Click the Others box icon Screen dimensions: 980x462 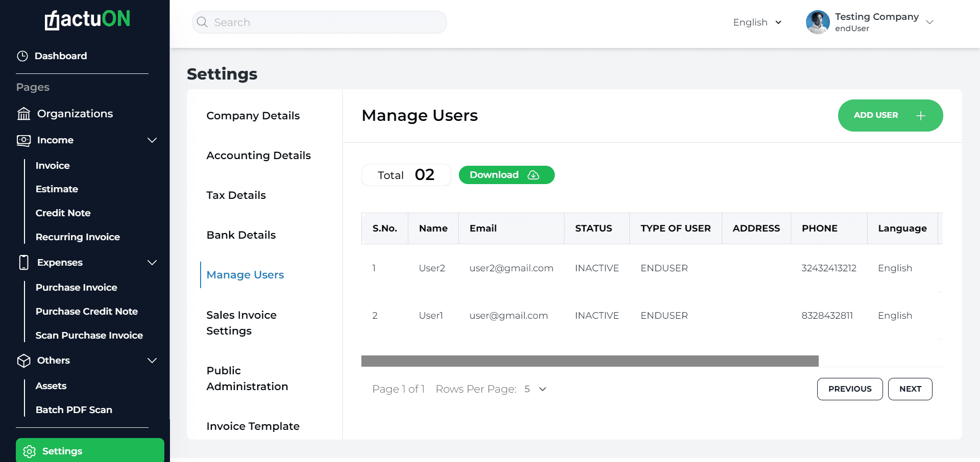(x=23, y=361)
